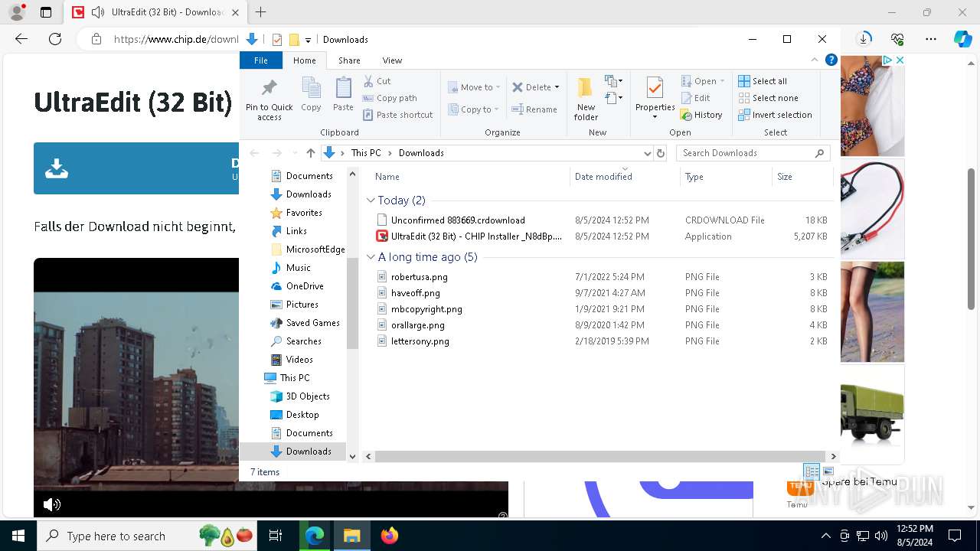
Task: Open Firefox from the taskbar
Action: pyautogui.click(x=390, y=536)
